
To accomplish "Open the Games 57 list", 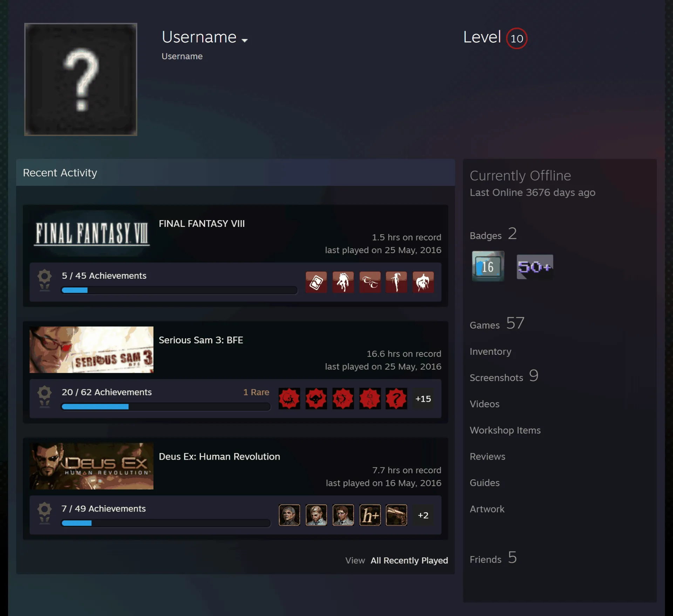I will [x=497, y=323].
